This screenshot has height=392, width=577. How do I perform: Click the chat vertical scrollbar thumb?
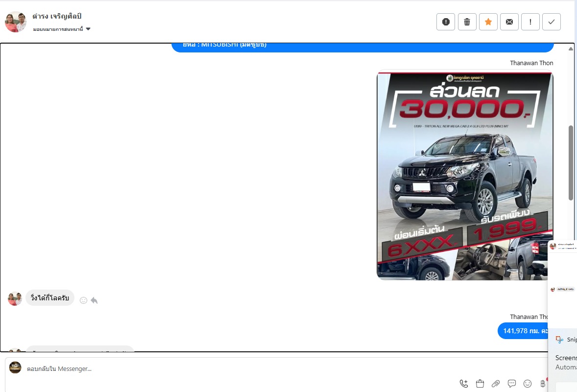pyautogui.click(x=571, y=163)
